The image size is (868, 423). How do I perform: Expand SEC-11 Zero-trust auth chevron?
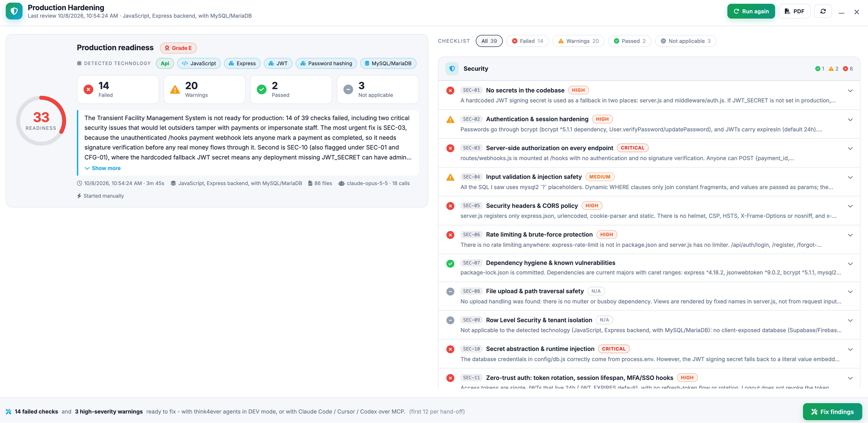pos(850,378)
